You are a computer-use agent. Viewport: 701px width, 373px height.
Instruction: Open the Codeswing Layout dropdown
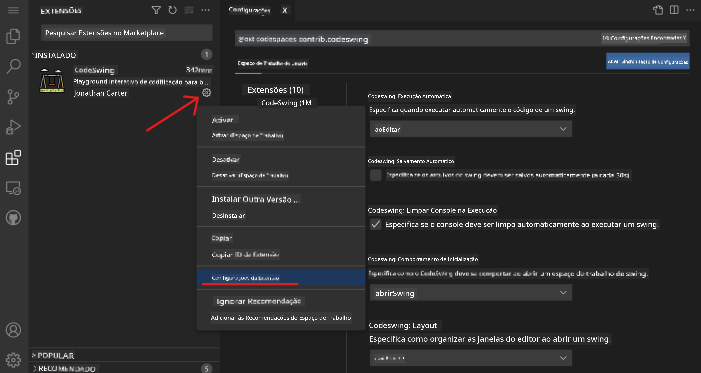471,358
